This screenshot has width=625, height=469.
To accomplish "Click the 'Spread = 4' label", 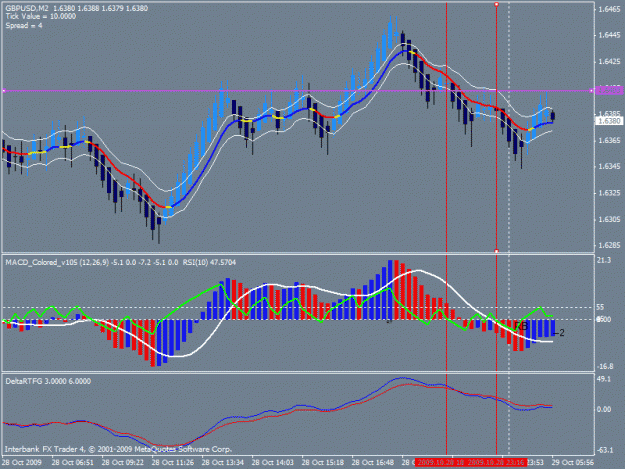I will tap(24, 26).
